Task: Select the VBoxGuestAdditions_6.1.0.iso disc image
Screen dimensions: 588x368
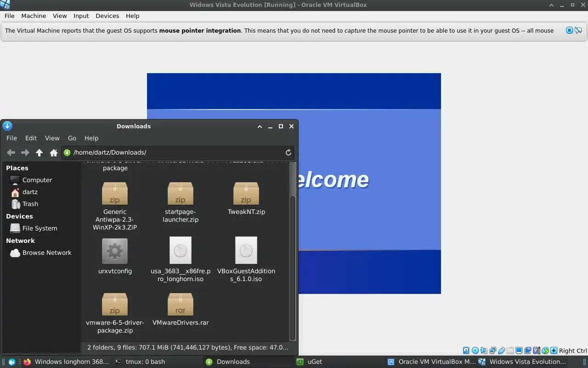Action: click(x=246, y=260)
